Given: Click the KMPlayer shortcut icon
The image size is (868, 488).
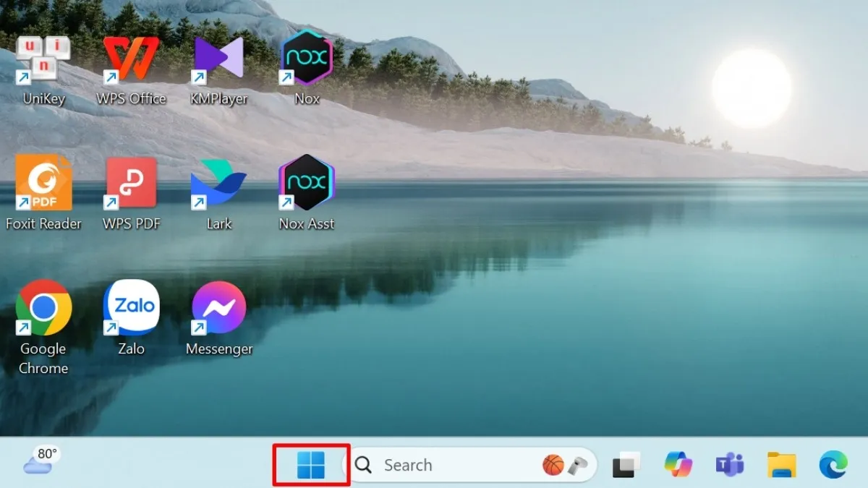Looking at the screenshot, I should tap(218, 59).
